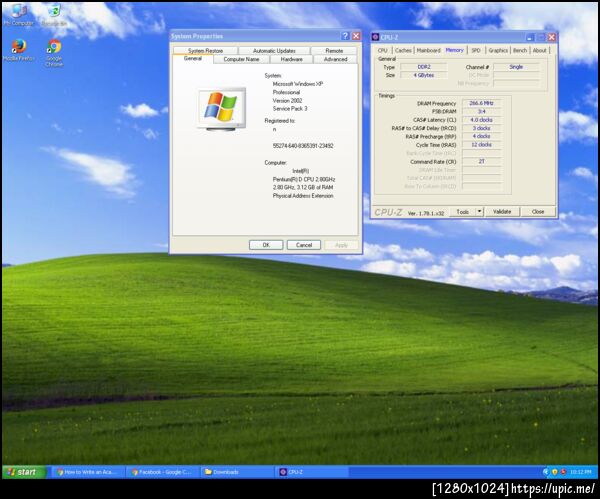Click the 'Pentium(R) D CPU 2.80GHz' line
The width and height of the screenshot is (600, 499).
pyautogui.click(x=304, y=179)
